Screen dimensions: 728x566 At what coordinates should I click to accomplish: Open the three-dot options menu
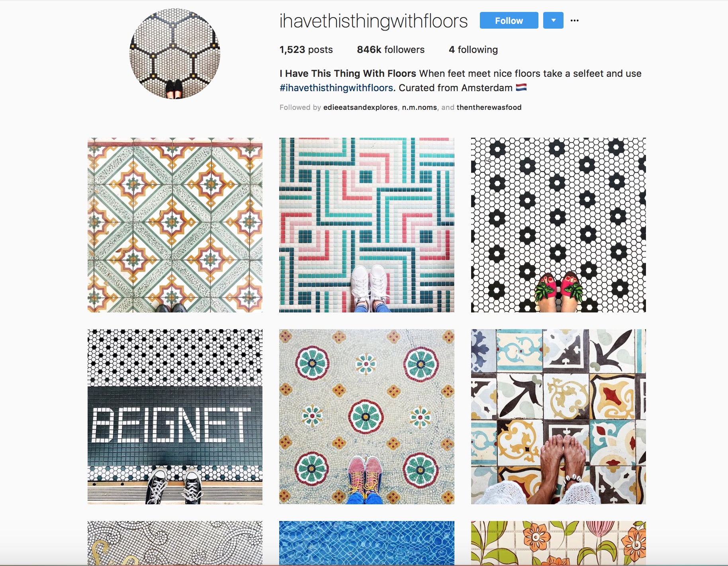click(x=574, y=20)
